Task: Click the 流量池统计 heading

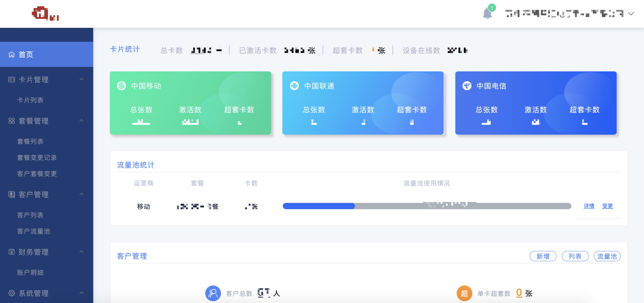Action: click(x=136, y=165)
